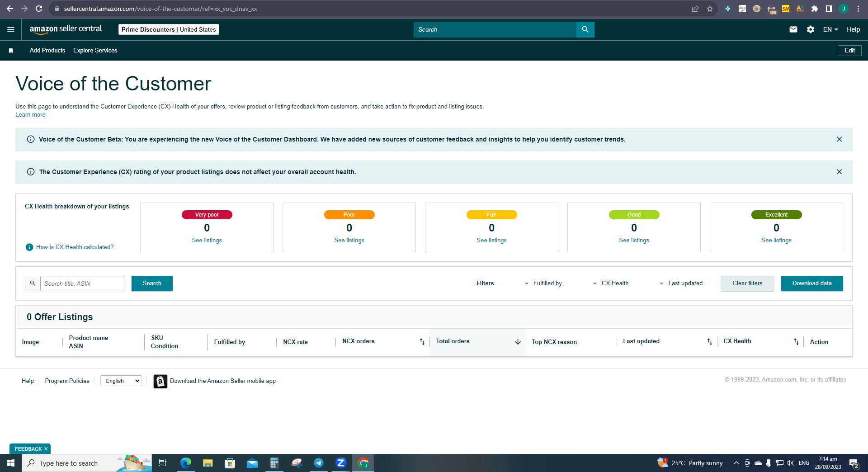This screenshot has height=472, width=868.
Task: Click the browser address bar URL
Action: [x=160, y=9]
